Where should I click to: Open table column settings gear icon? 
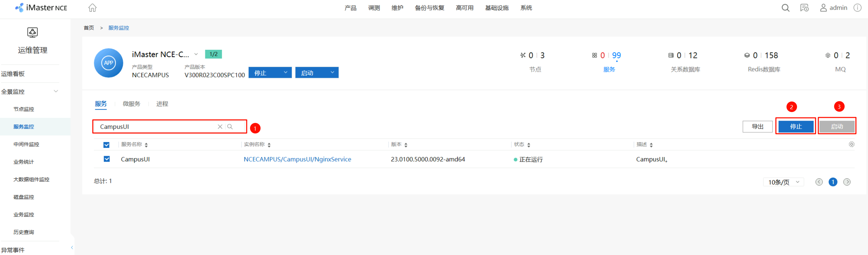tap(851, 144)
